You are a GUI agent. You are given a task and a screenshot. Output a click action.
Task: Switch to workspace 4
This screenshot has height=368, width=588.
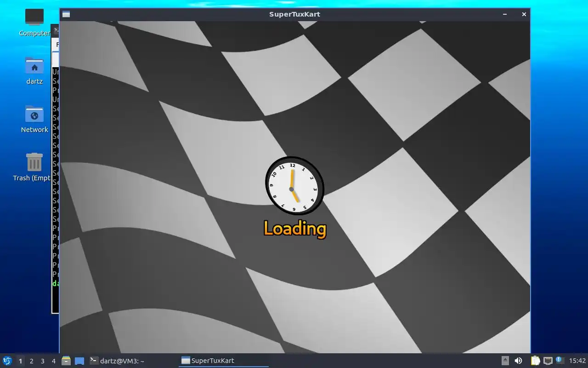pos(53,361)
